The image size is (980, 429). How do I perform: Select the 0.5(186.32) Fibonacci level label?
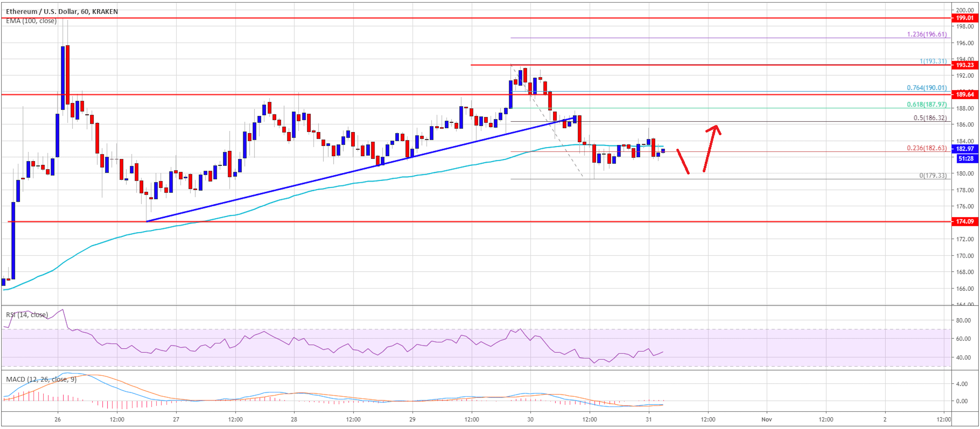(930, 118)
